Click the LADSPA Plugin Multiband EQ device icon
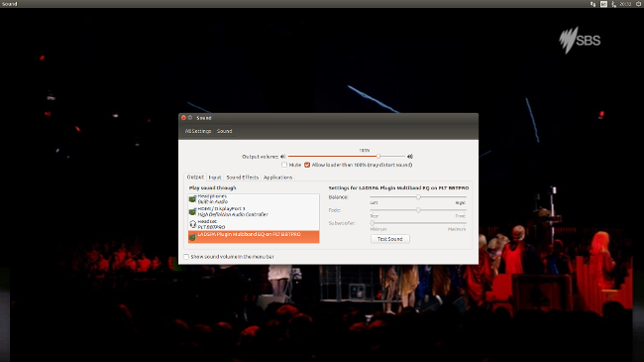The image size is (644, 362). click(192, 237)
